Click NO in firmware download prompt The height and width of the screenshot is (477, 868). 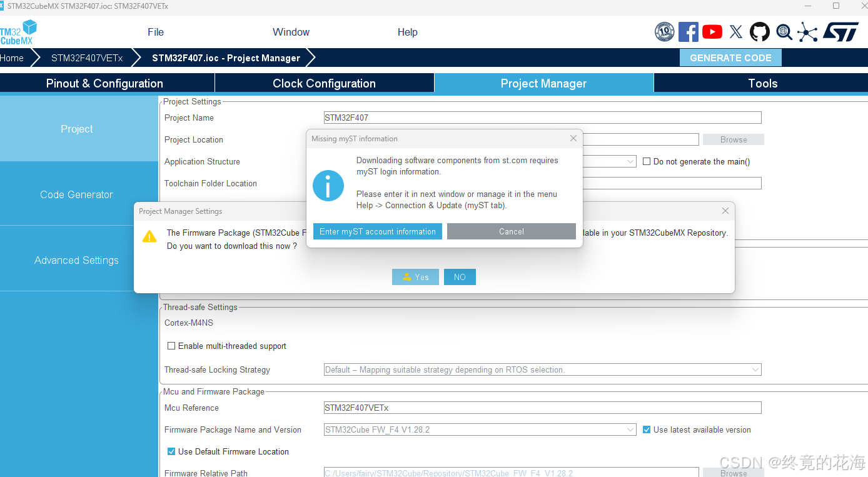click(x=460, y=277)
